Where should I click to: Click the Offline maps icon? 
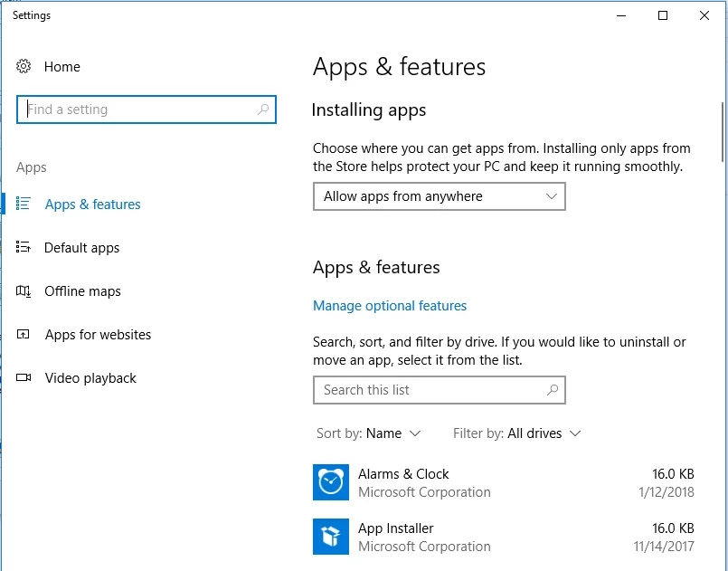point(24,291)
